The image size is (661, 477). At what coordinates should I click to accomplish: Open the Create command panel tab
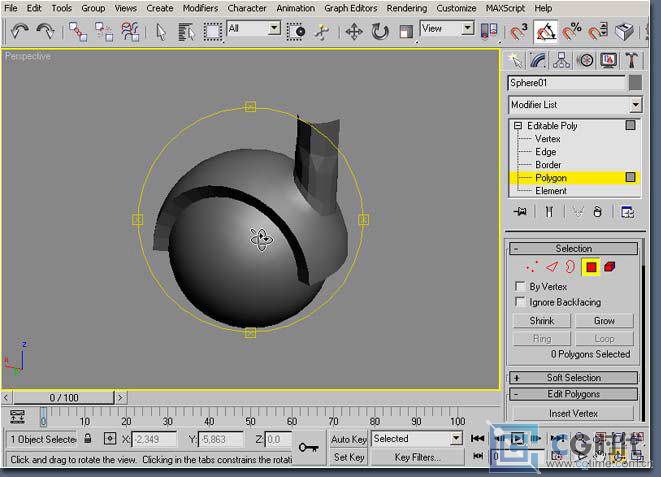coord(515,60)
